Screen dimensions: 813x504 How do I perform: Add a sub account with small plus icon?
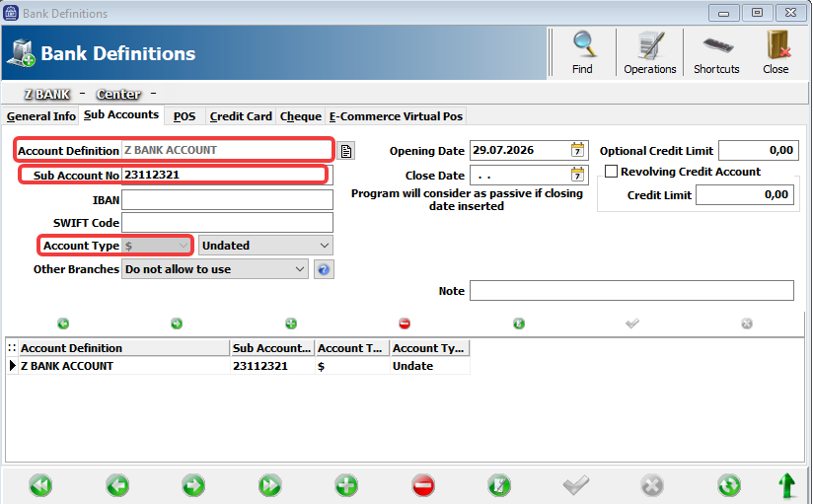[291, 324]
